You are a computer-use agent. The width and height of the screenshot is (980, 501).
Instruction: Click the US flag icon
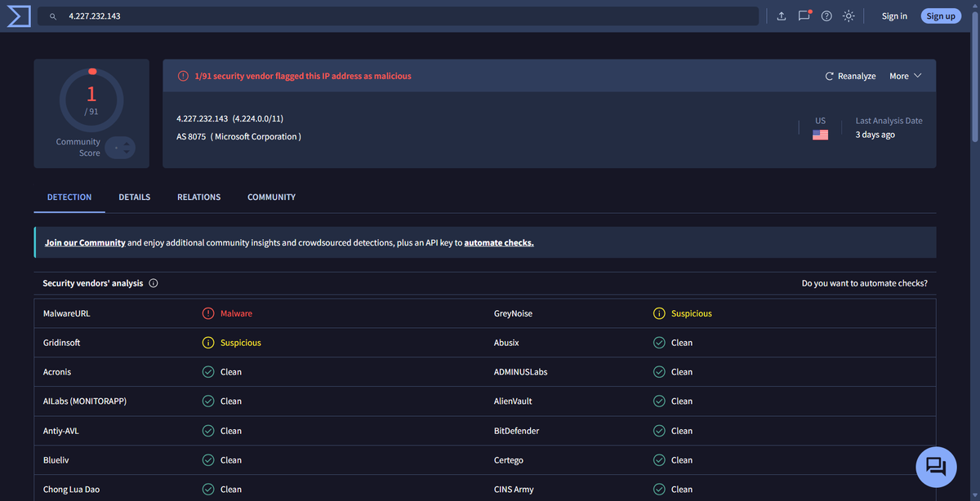(821, 135)
